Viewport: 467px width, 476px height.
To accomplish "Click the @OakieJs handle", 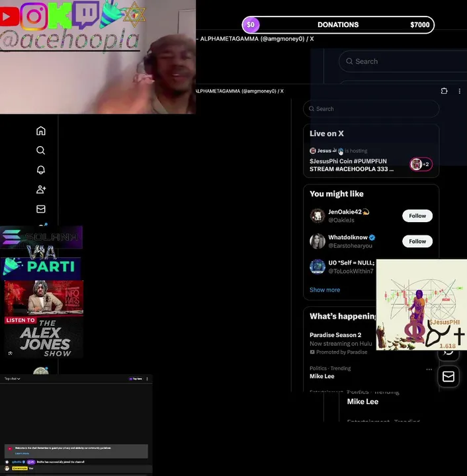I will click(341, 220).
